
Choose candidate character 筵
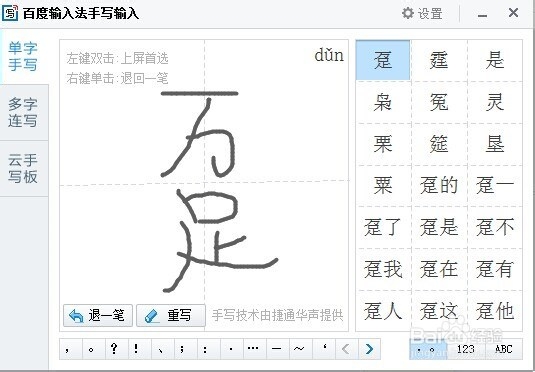[x=439, y=144]
